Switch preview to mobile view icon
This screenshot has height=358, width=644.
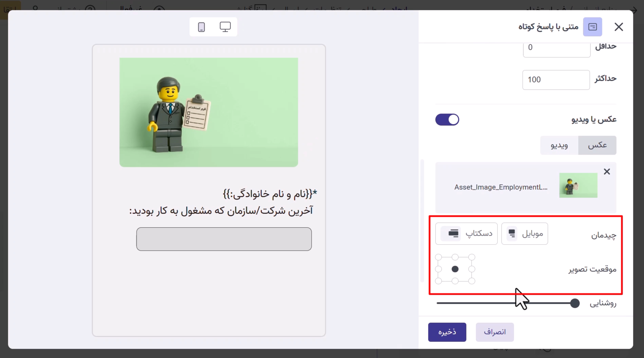click(201, 27)
